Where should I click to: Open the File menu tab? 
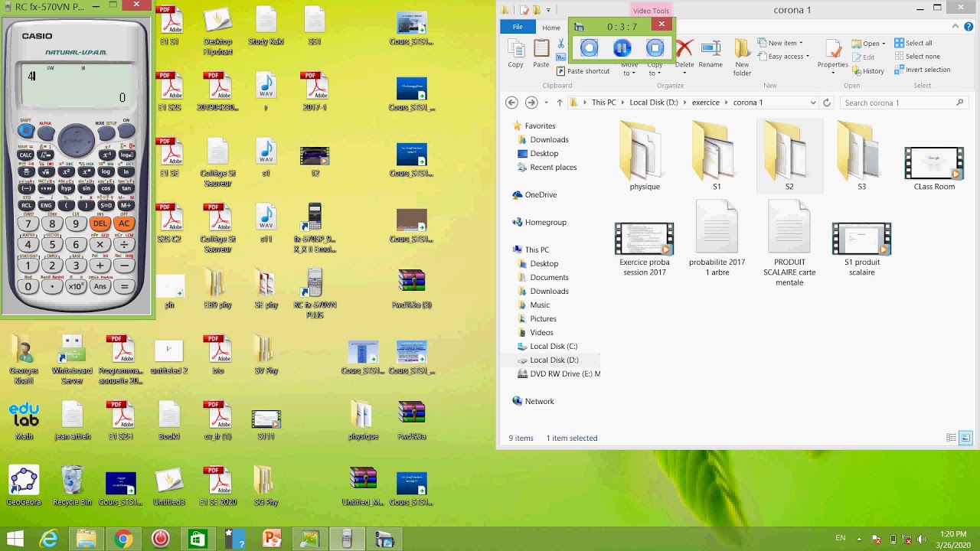[518, 27]
